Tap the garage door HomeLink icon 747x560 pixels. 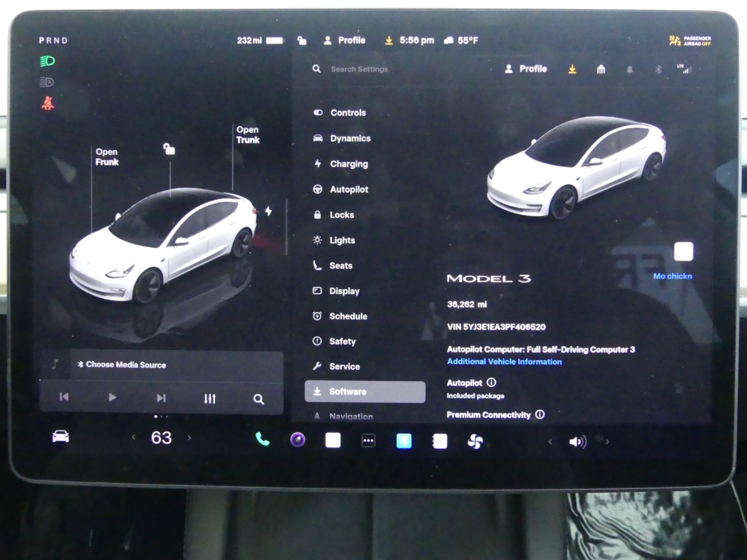601,69
